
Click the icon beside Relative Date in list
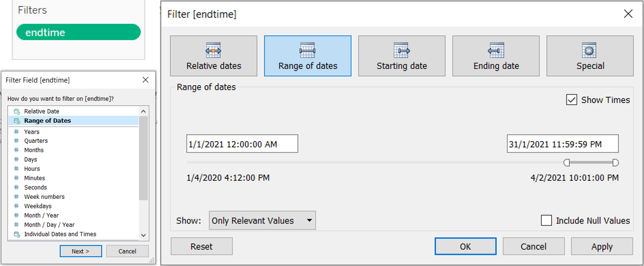pyautogui.click(x=17, y=111)
